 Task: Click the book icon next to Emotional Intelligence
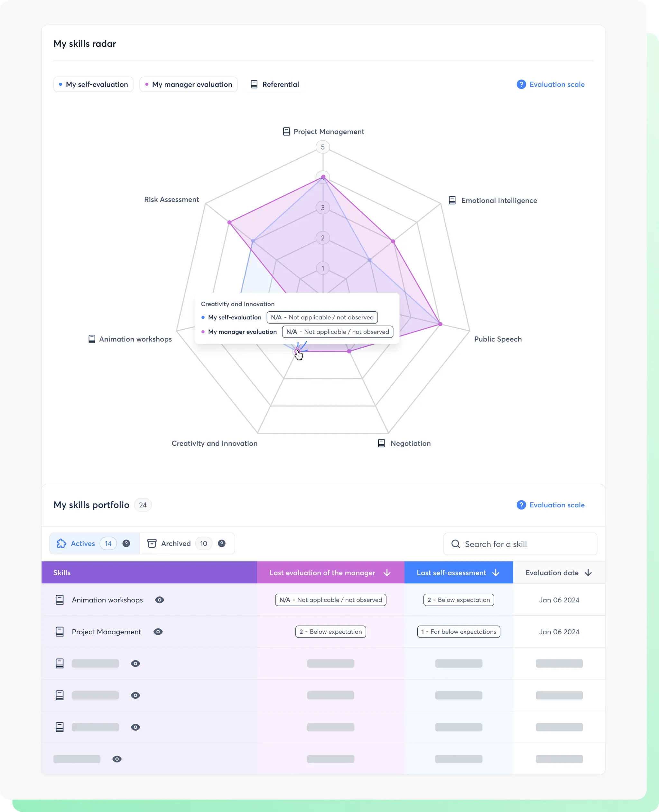[x=452, y=200]
